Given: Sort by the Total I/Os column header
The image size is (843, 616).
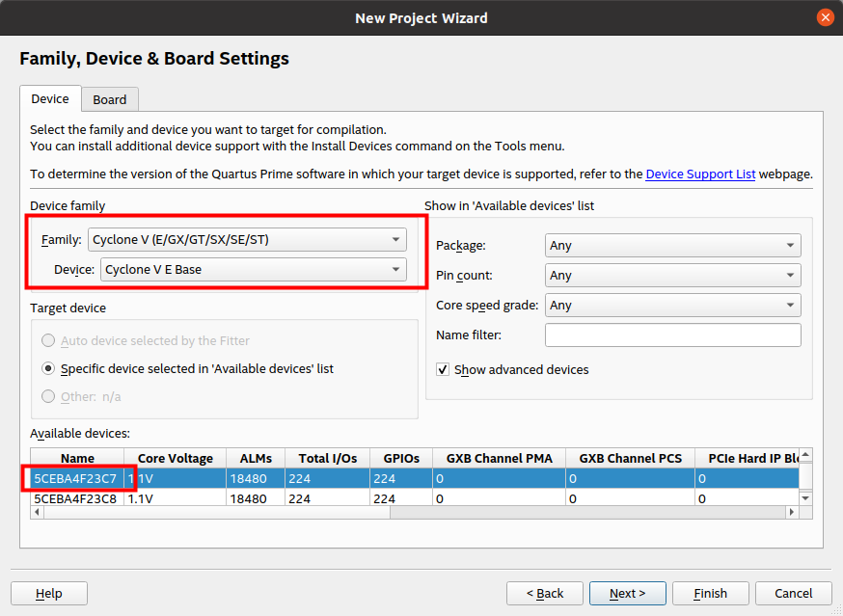Looking at the screenshot, I should (327, 458).
